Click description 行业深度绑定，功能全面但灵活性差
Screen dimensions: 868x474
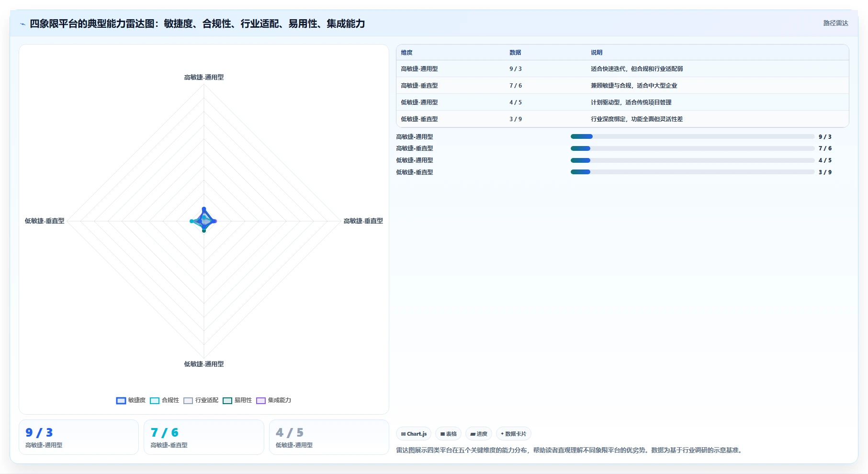pyautogui.click(x=637, y=119)
